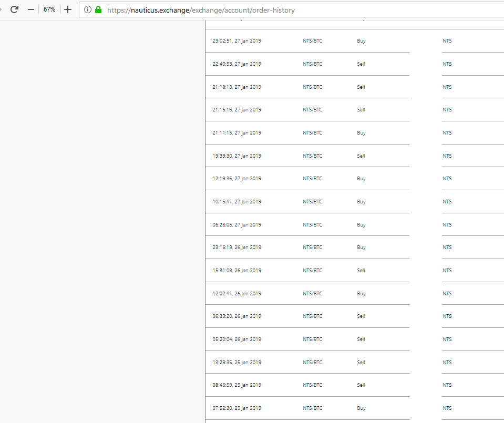
Task: Click NTS currency in the 22:40:53 row
Action: coord(447,64)
